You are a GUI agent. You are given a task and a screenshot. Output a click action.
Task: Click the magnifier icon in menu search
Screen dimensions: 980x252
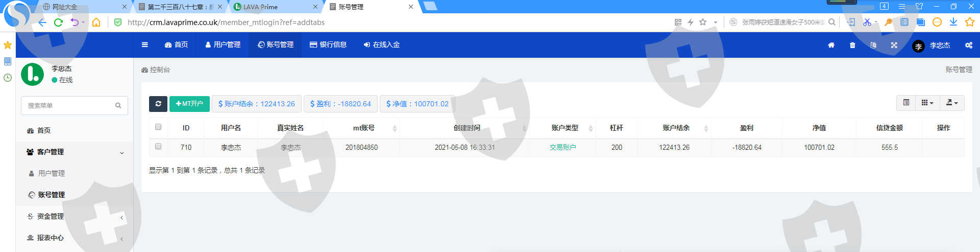tap(118, 106)
